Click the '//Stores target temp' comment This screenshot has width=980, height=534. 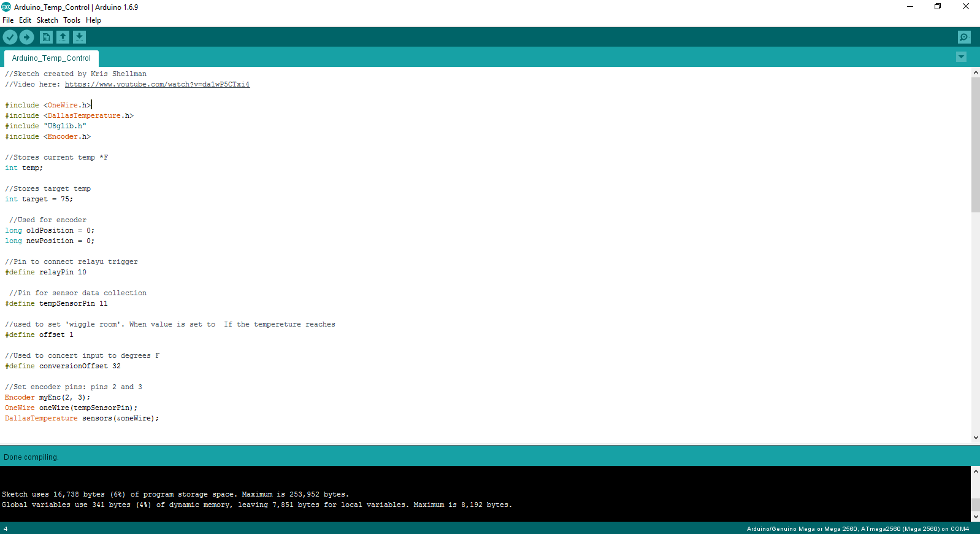coord(48,189)
